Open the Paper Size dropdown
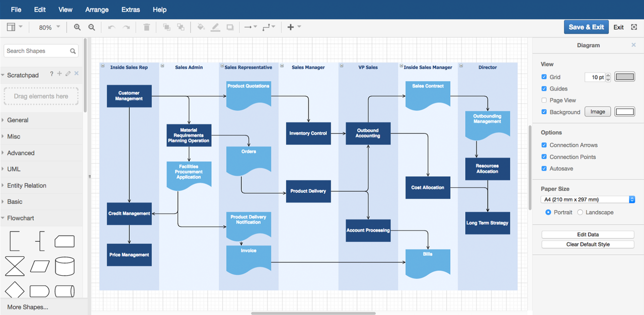The image size is (644, 315). (588, 199)
